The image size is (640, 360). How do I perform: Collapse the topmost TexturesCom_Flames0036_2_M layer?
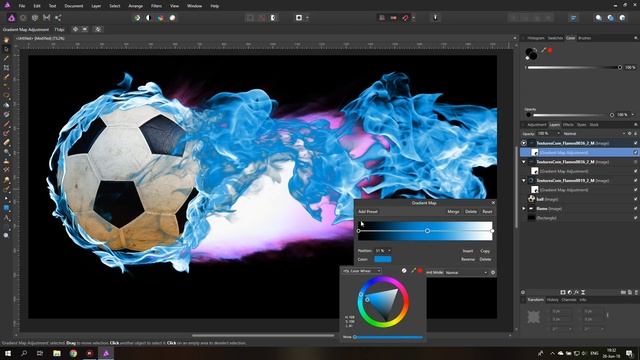524,143
